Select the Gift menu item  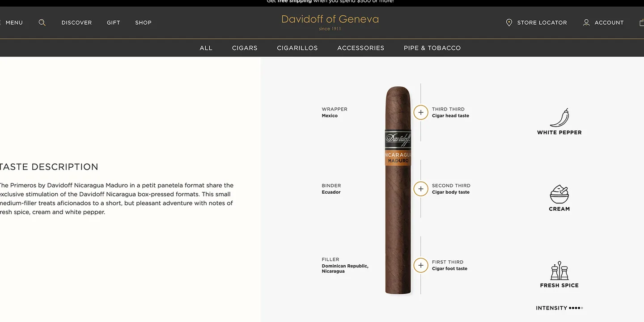114,22
